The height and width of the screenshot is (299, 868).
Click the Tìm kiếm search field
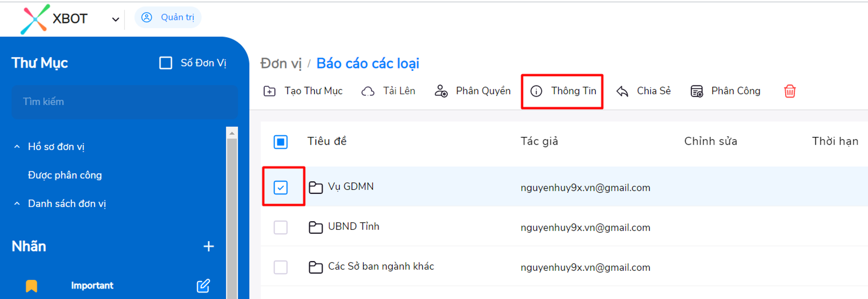125,102
